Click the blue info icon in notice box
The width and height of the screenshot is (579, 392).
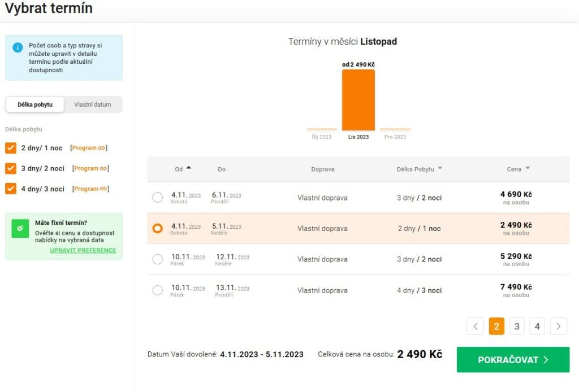[x=18, y=47]
